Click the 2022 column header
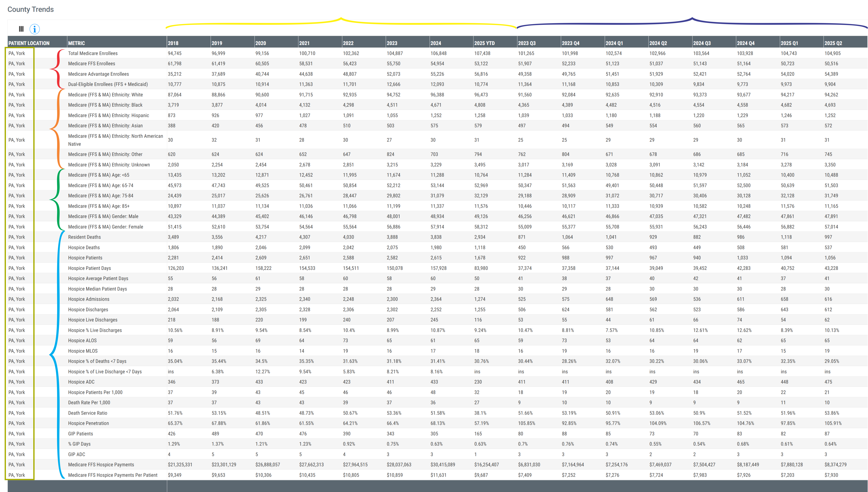 pyautogui.click(x=348, y=43)
